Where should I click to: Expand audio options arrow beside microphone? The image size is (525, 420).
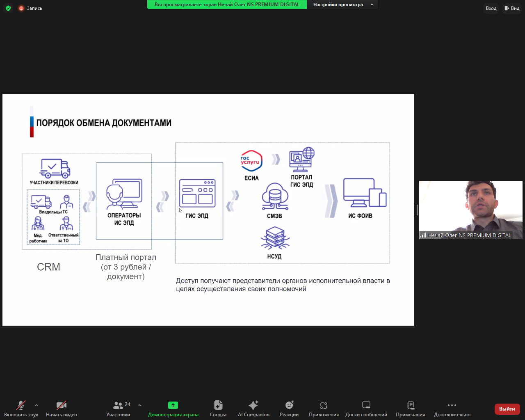tap(37, 405)
